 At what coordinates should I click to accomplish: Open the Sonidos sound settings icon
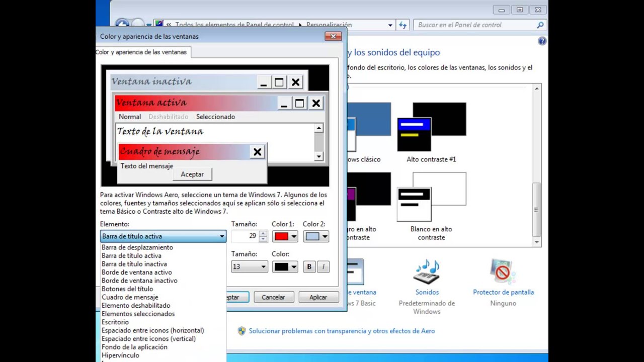427,272
